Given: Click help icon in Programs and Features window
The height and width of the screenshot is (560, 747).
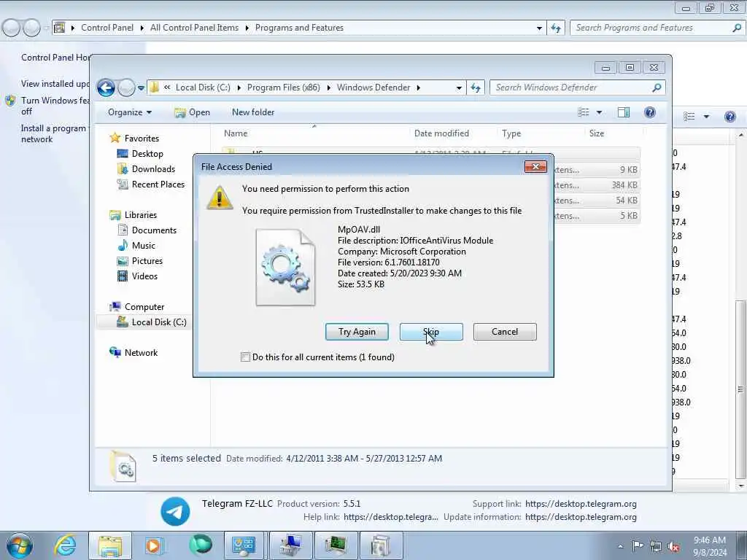Looking at the screenshot, I should [729, 117].
